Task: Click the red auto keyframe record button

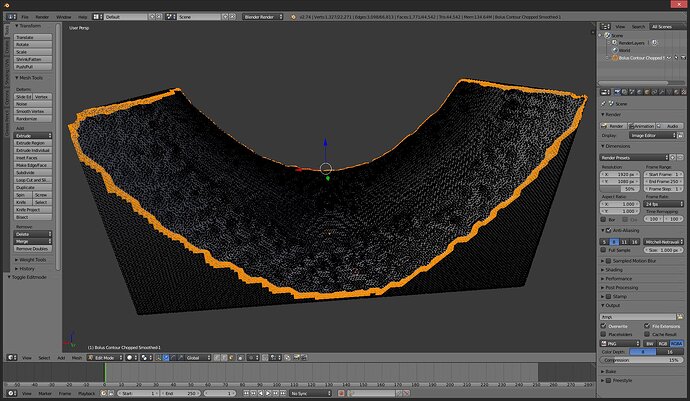Action: tap(341, 393)
